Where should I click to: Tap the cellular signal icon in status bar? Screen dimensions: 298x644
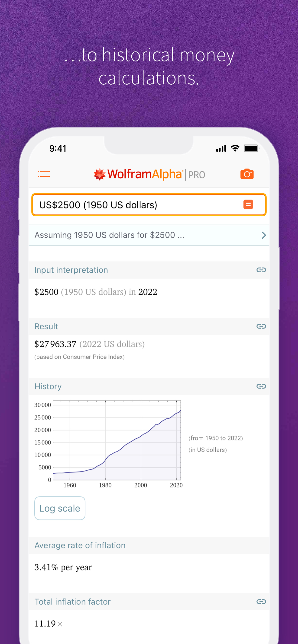tap(221, 148)
